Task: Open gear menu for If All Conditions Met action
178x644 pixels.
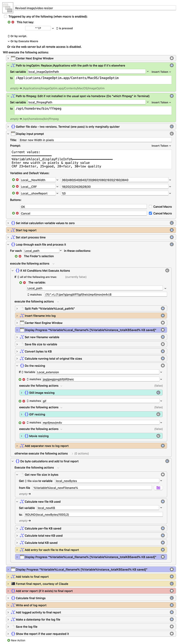Action: 167,270
